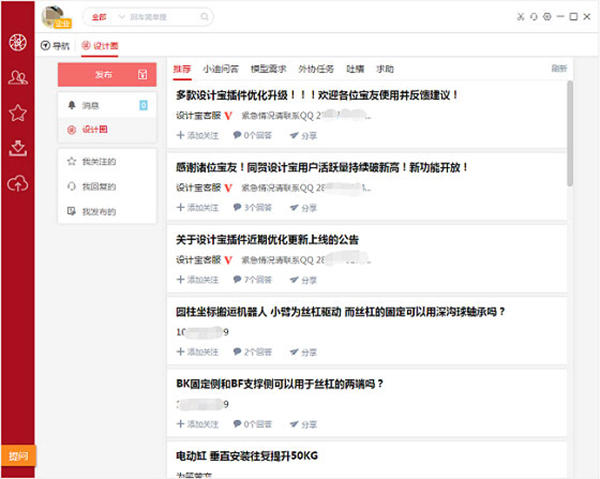Click the user avatar at top left
The image size is (600, 479).
tap(51, 15)
